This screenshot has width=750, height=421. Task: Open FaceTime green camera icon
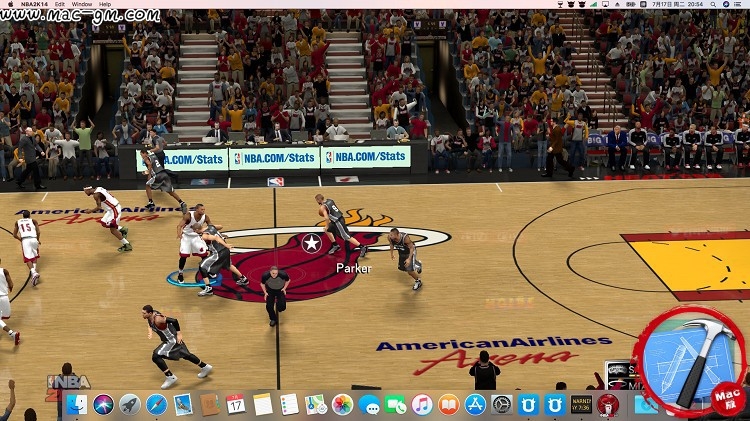[396, 405]
